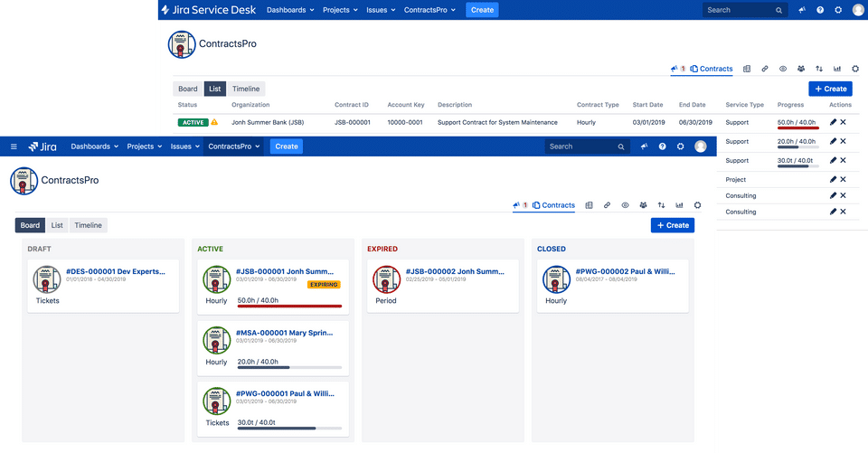Open user avatar in front Jira top bar

point(700,146)
